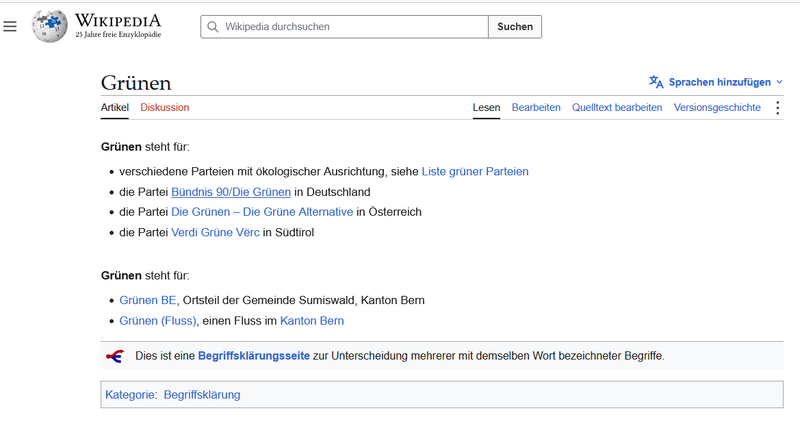Open the Begriffsklärung category link
This screenshot has height=426, width=800.
(202, 395)
